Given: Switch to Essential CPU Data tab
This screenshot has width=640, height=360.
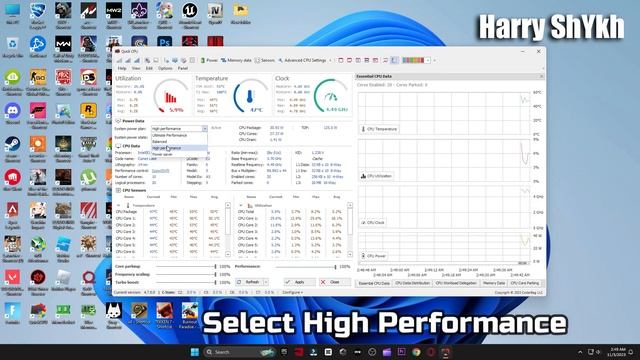Looking at the screenshot, I should click(x=374, y=283).
